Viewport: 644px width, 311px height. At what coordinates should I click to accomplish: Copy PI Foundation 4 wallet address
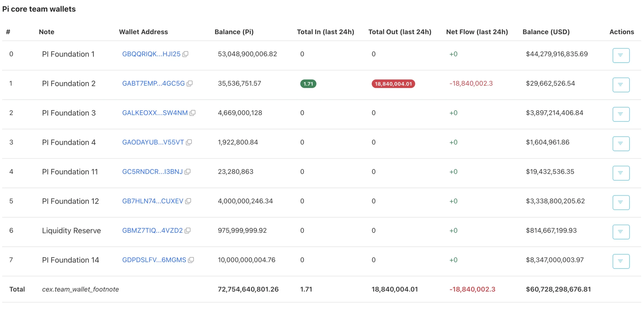point(189,142)
